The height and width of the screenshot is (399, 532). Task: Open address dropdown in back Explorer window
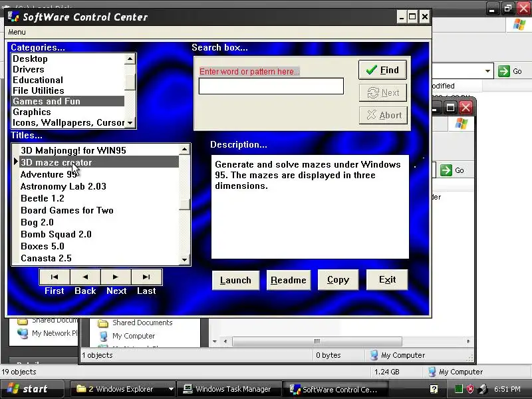(487, 71)
